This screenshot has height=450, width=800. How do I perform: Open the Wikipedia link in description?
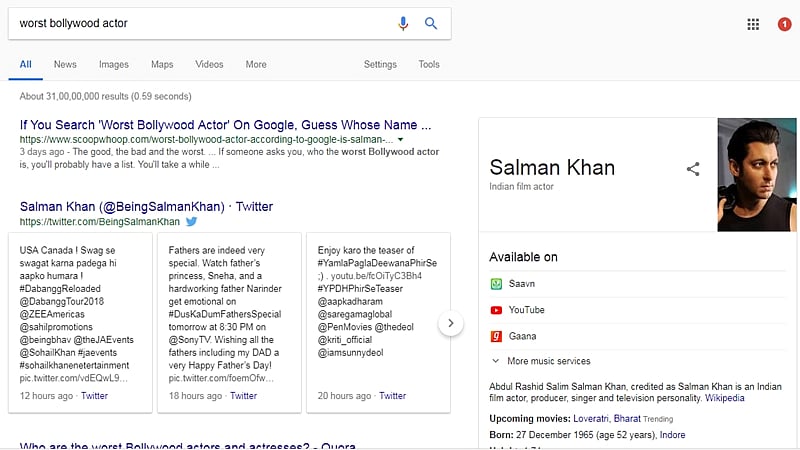tap(724, 398)
